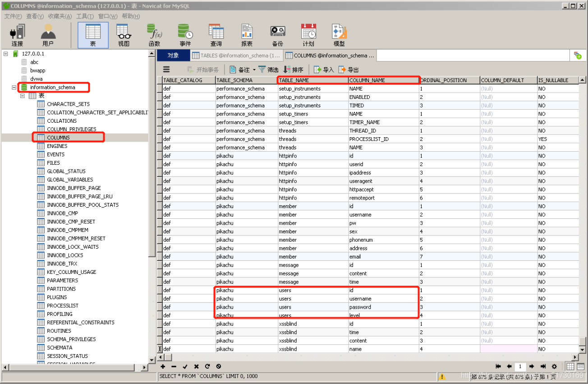Click the IS_NULLABLE column header
Screen dimensions: 588x384
pos(558,80)
